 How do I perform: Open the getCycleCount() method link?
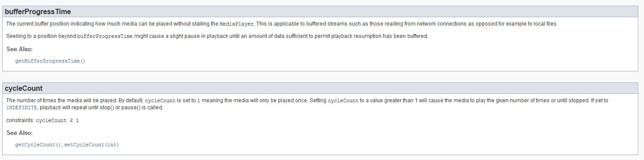38,145
